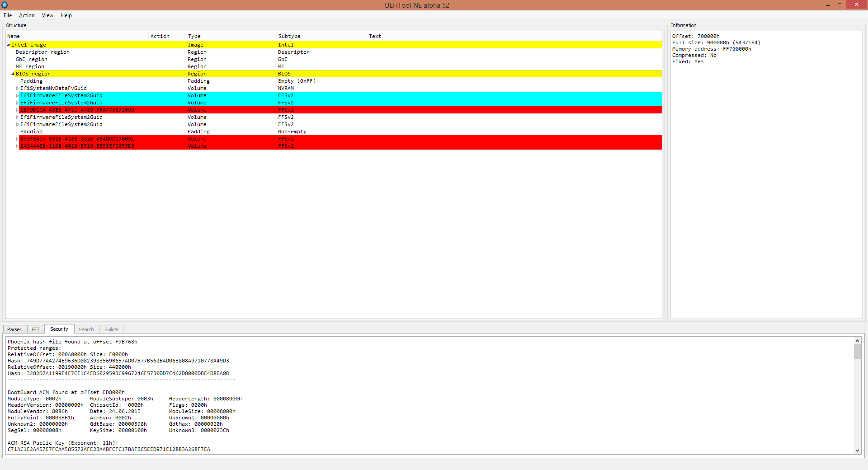
Task: Click 'ACM RSA Public Key' log line
Action: pos(63,443)
